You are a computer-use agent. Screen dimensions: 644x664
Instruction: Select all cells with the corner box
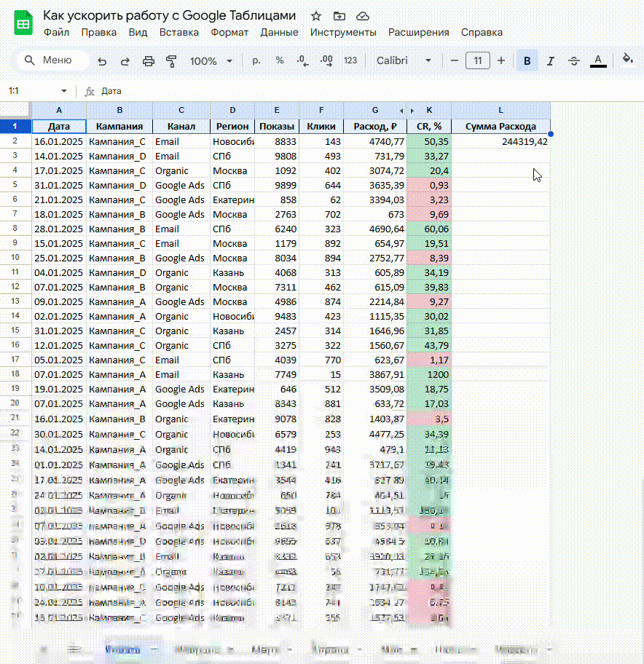(x=16, y=110)
